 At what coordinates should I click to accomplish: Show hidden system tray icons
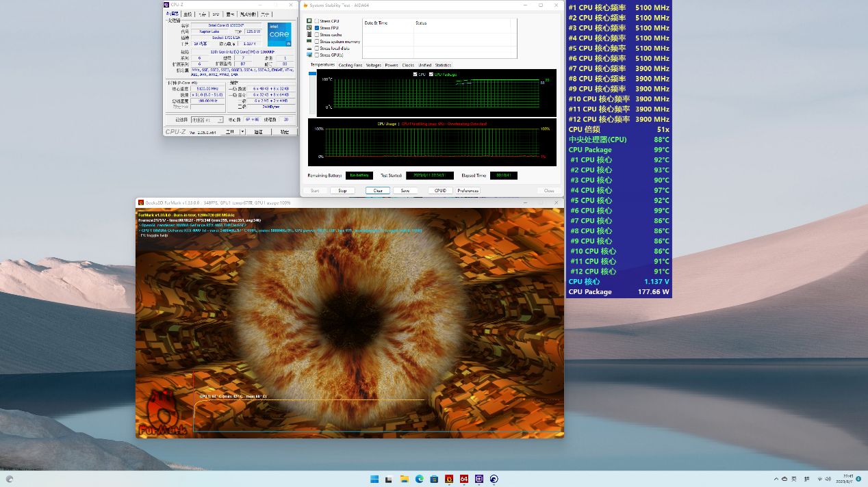[x=776, y=479]
